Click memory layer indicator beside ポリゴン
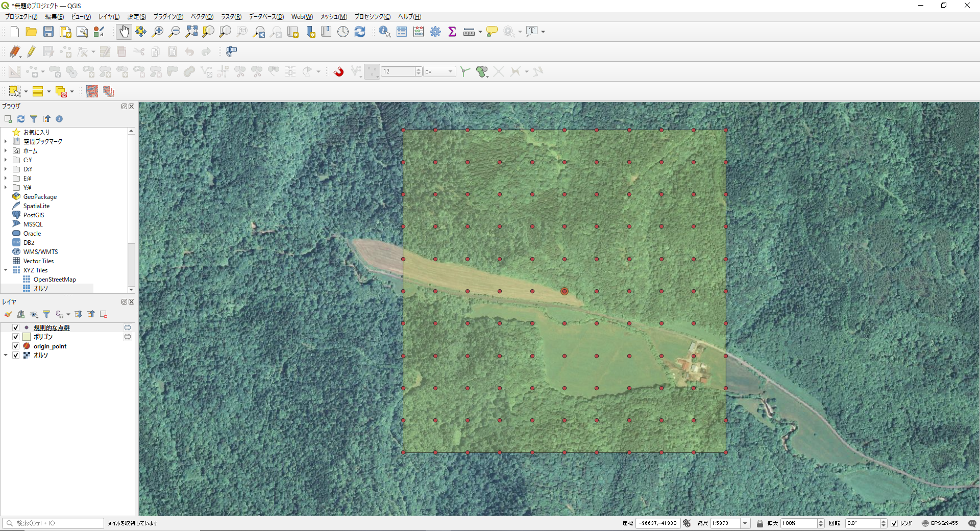The height and width of the screenshot is (531, 980). tap(128, 337)
